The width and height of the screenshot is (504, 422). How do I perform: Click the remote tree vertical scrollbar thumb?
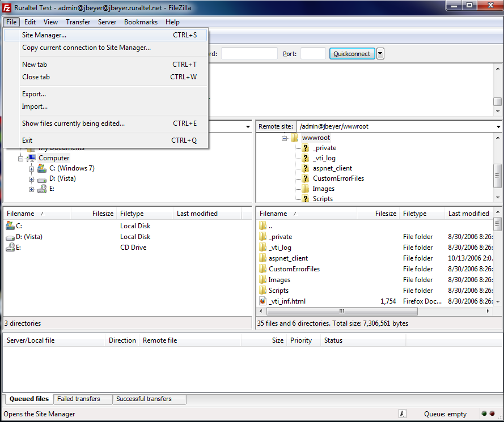(x=498, y=176)
